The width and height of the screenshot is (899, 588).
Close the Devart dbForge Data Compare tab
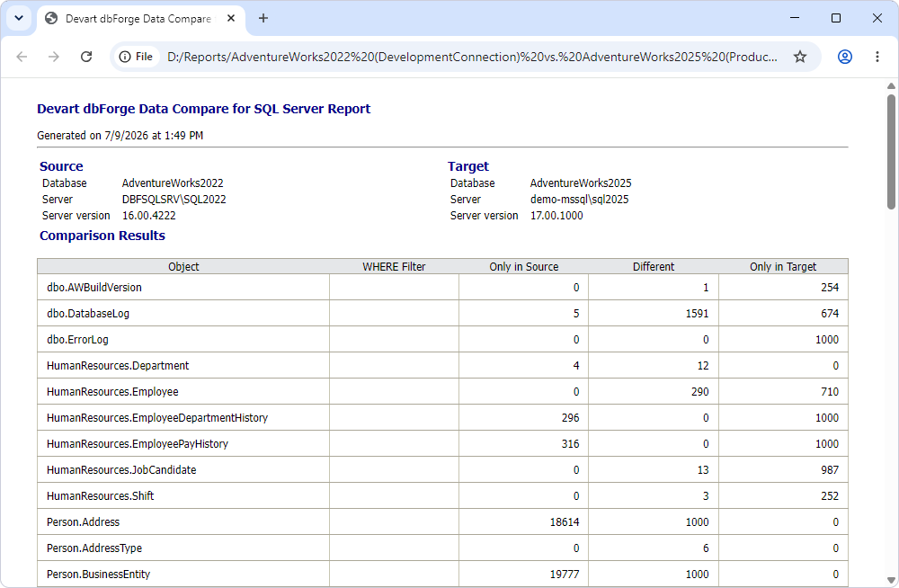[x=231, y=18]
